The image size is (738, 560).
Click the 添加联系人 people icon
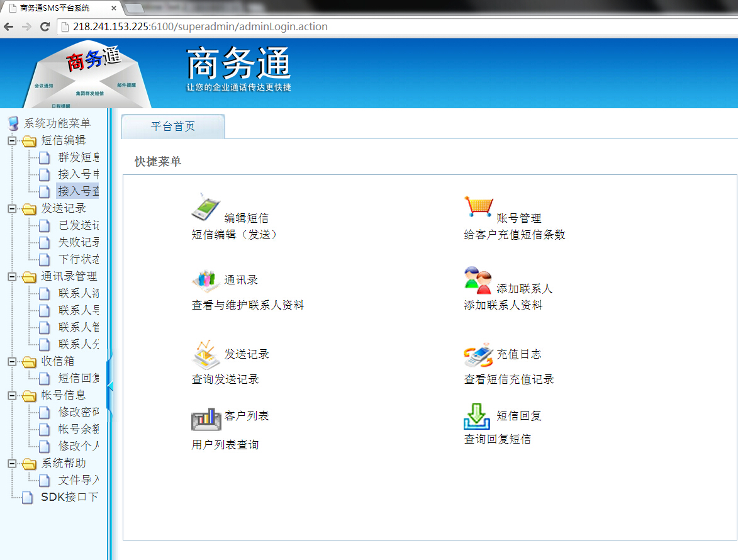(x=478, y=281)
